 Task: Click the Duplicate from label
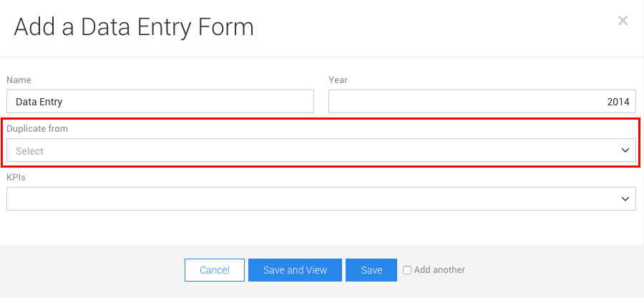37,129
